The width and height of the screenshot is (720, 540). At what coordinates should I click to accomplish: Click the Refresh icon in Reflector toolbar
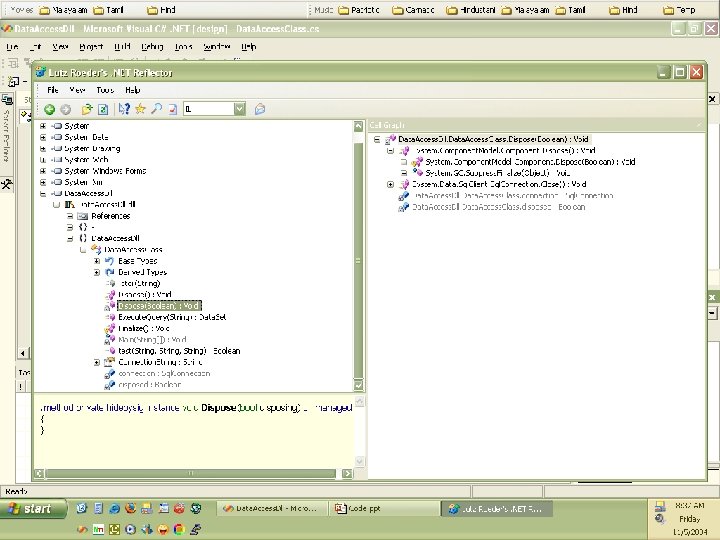102,108
